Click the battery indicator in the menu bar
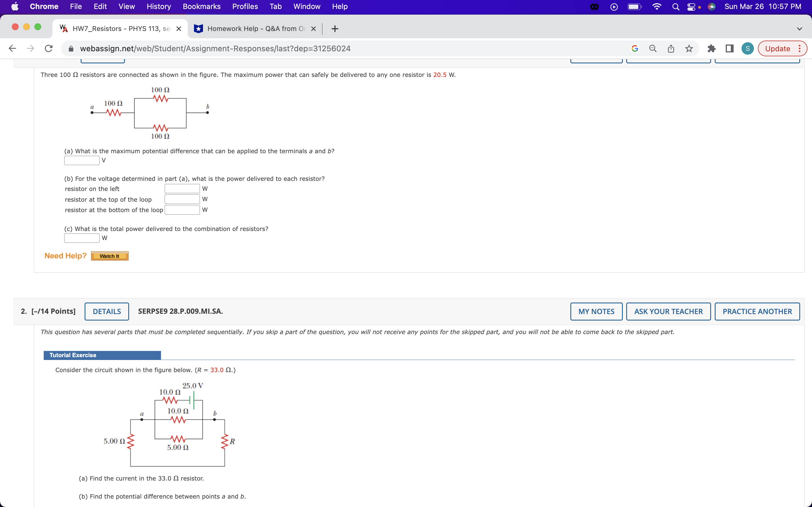The image size is (812, 507). tap(634, 6)
